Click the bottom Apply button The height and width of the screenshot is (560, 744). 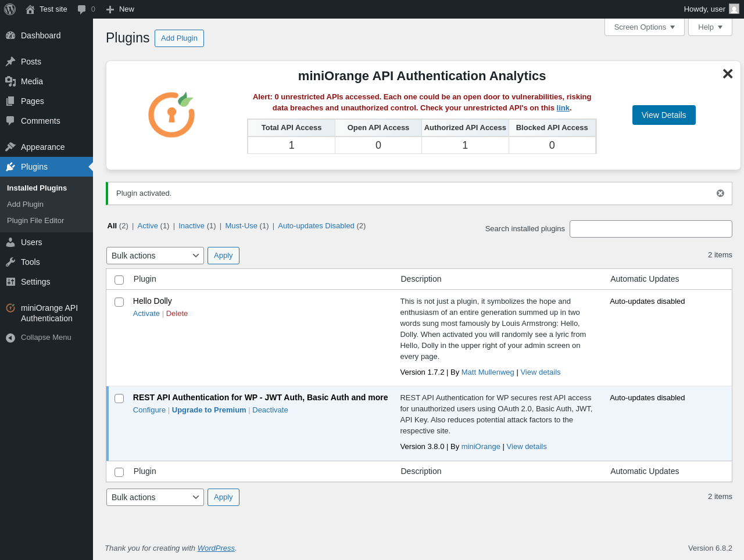point(223,497)
